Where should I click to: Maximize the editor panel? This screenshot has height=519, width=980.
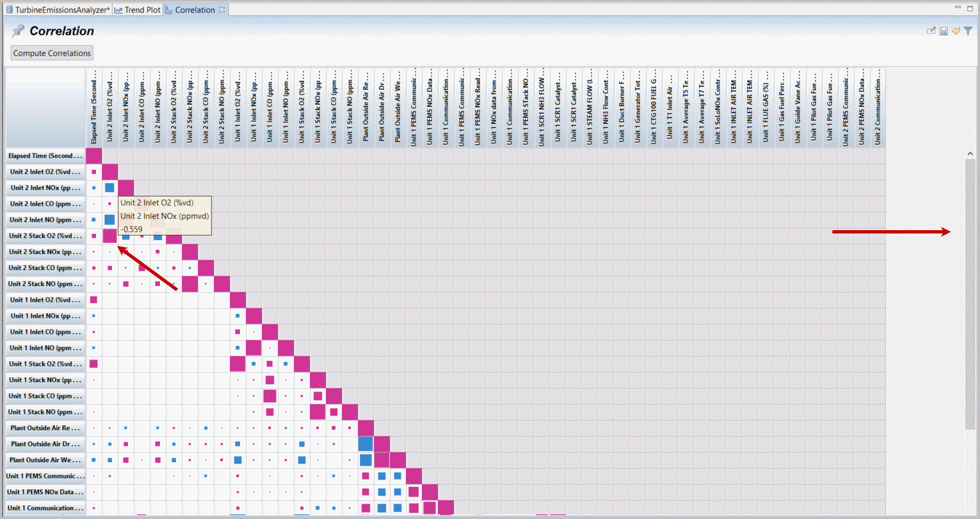[969, 9]
